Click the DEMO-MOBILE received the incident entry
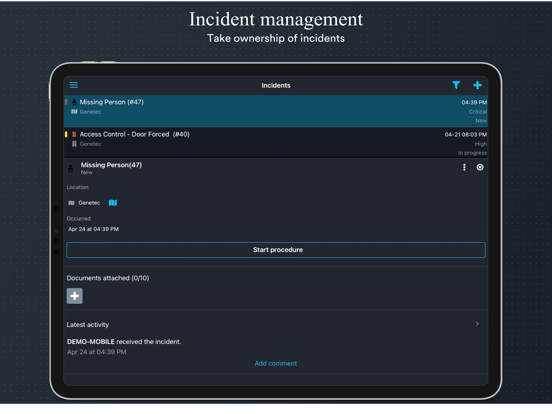This screenshot has height=414, width=552. tap(124, 342)
